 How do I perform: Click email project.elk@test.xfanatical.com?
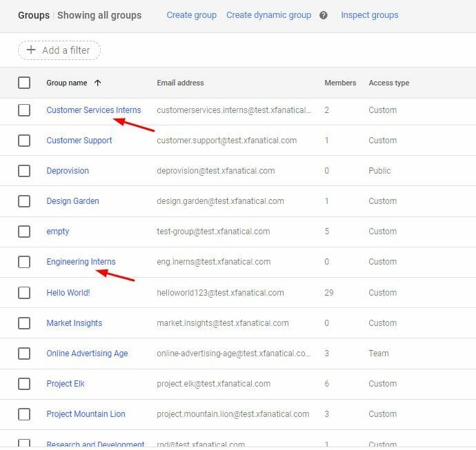coord(214,384)
